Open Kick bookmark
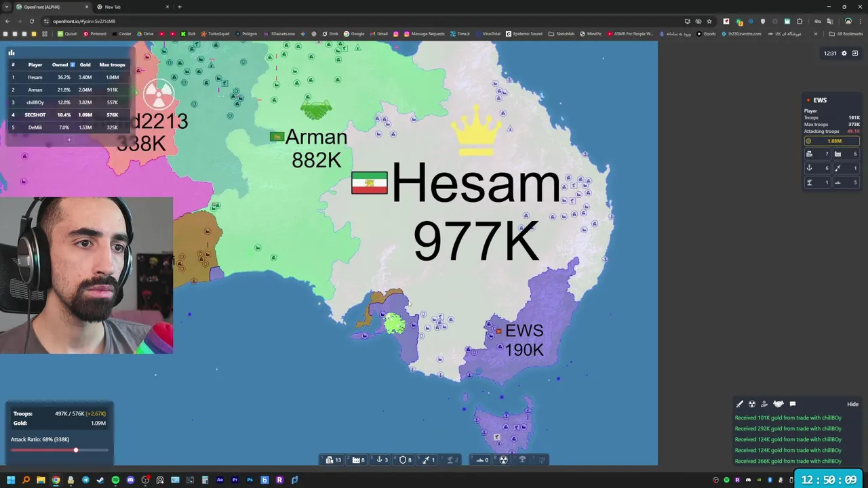This screenshot has height=488, width=868. pos(189,34)
